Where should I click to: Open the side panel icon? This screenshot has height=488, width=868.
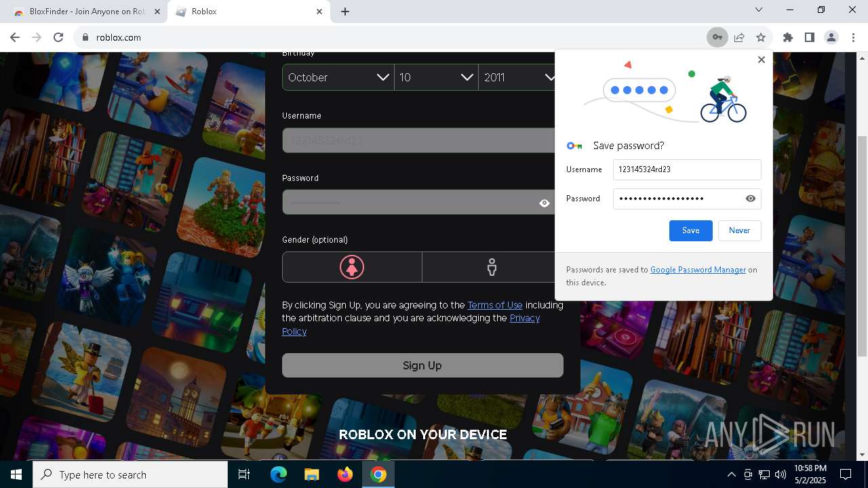(810, 37)
